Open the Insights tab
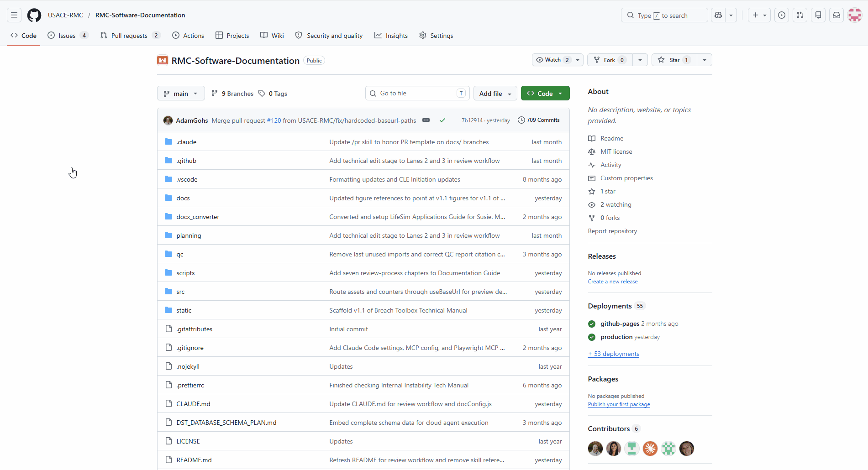 [391, 36]
